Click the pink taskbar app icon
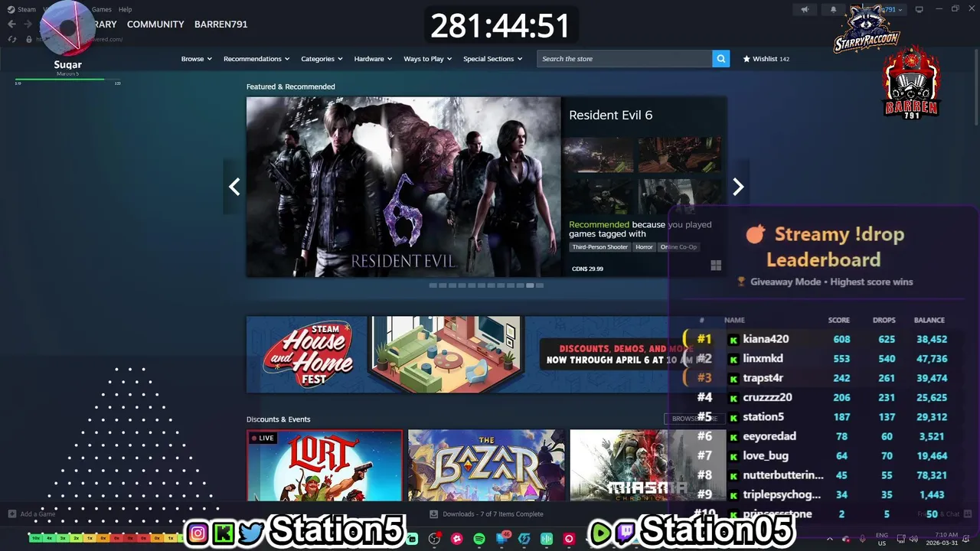The image size is (980, 551). 457,539
